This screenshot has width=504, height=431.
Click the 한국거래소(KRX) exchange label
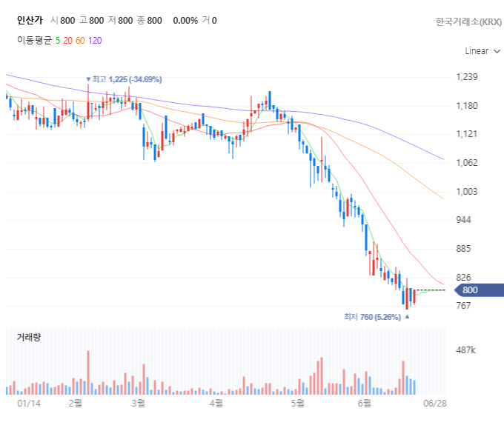point(468,21)
